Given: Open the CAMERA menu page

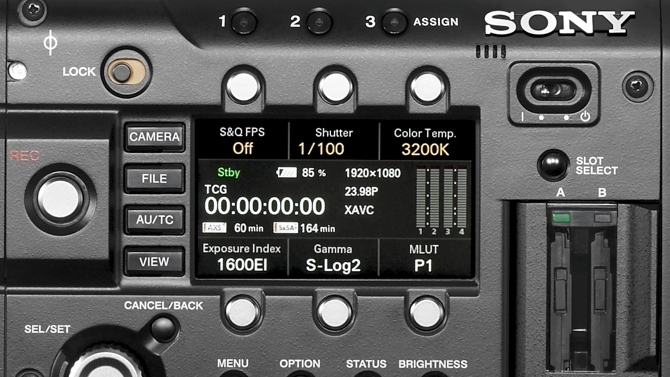Looking at the screenshot, I should point(154,137).
